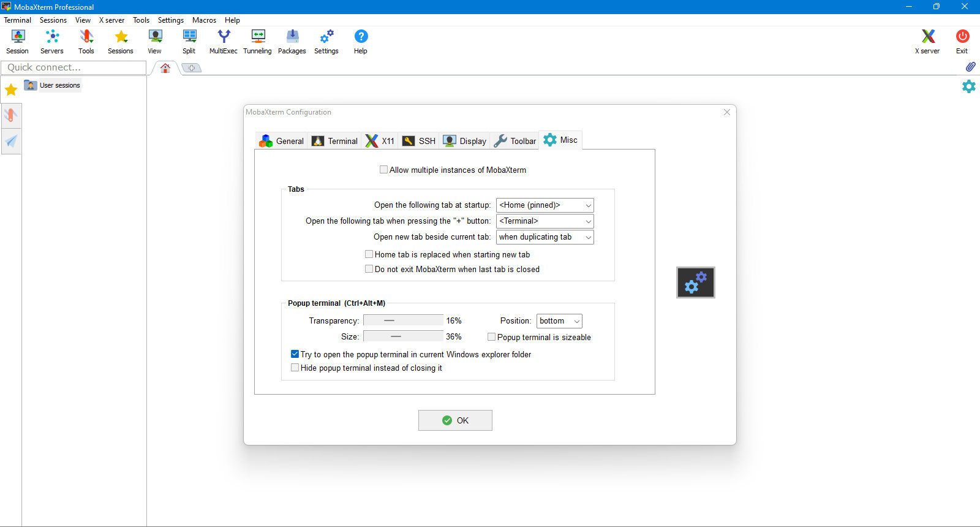Expand the startup tab dropdown

545,205
